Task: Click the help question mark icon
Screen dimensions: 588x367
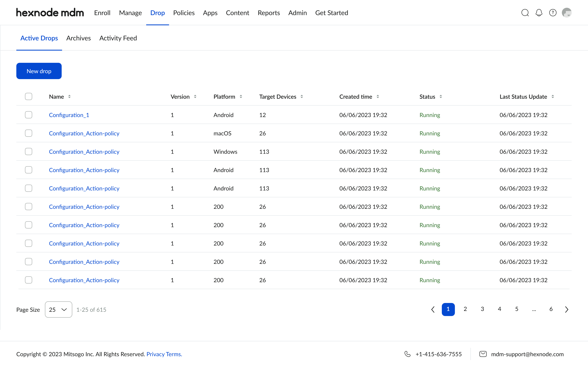Action: 553,13
